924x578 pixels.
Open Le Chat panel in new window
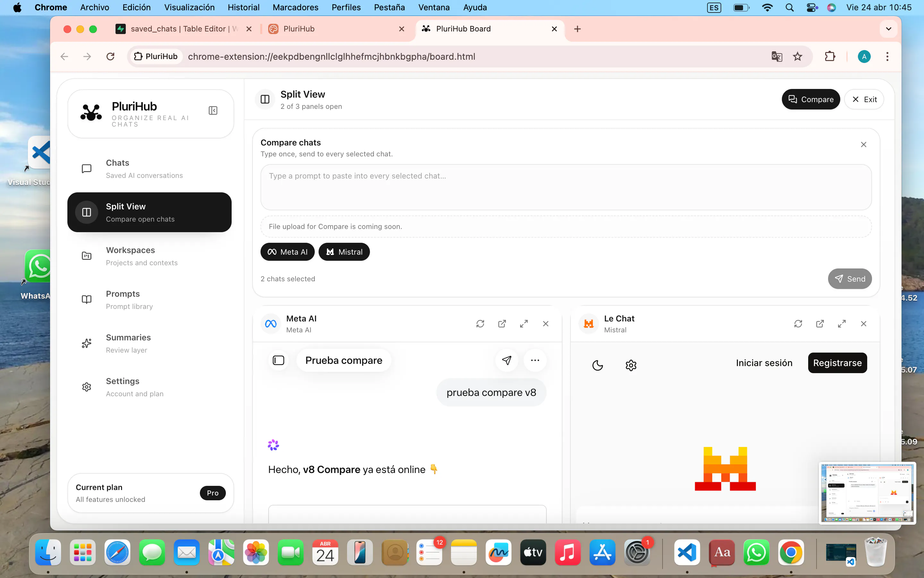click(x=820, y=324)
